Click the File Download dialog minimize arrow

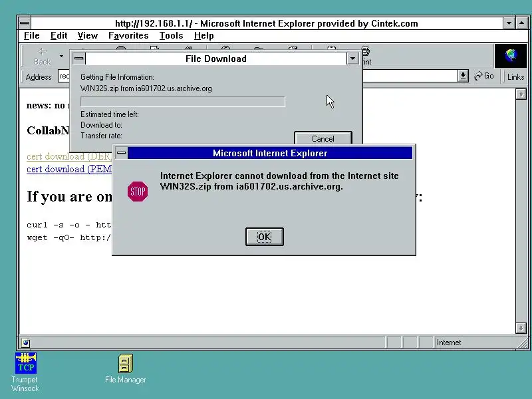pos(352,59)
